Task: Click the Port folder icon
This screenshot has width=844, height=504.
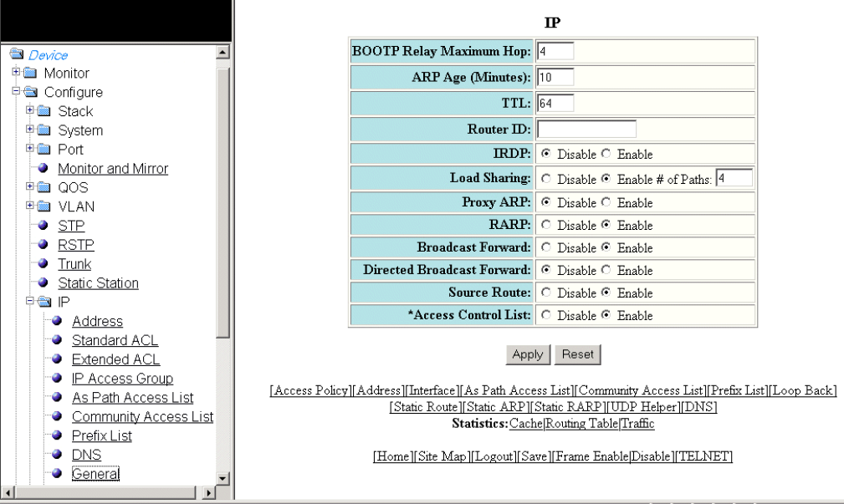Action: pyautogui.click(x=44, y=149)
